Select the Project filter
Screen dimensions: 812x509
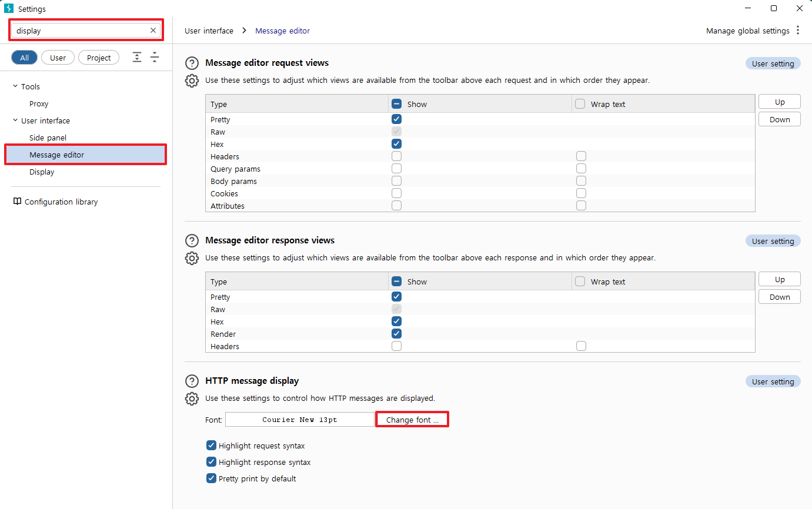point(99,58)
